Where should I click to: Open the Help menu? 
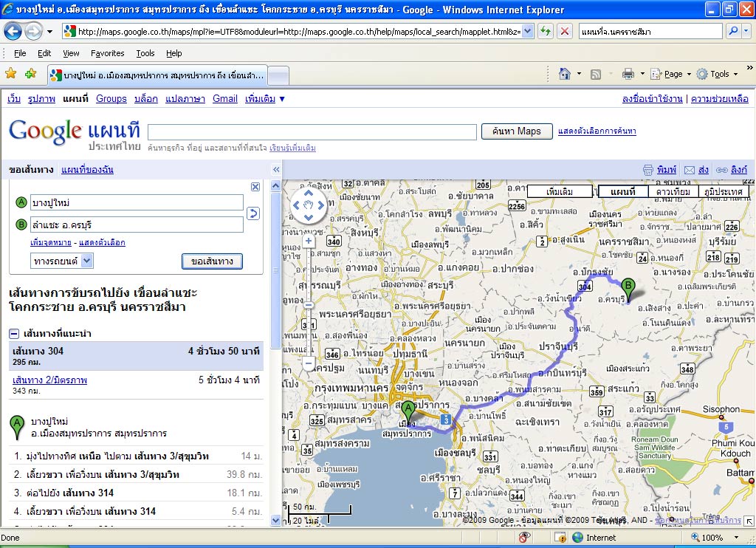174,53
